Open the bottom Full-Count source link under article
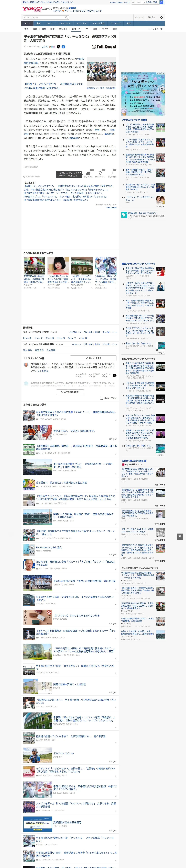 [111, 208]
